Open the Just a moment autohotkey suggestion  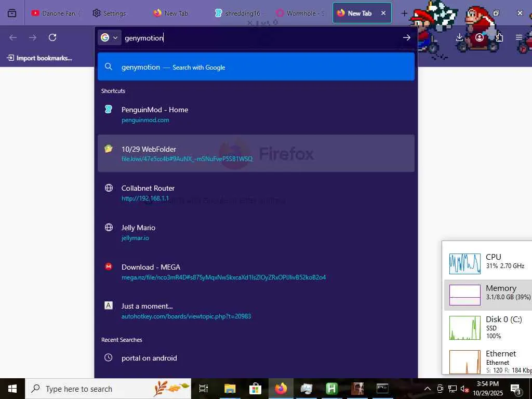pos(256,311)
